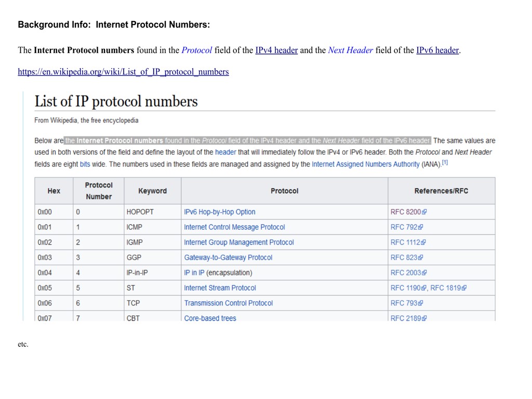Open Internet Group Management Protocol link
Viewport: 532px width, 399px height.
coord(238,242)
